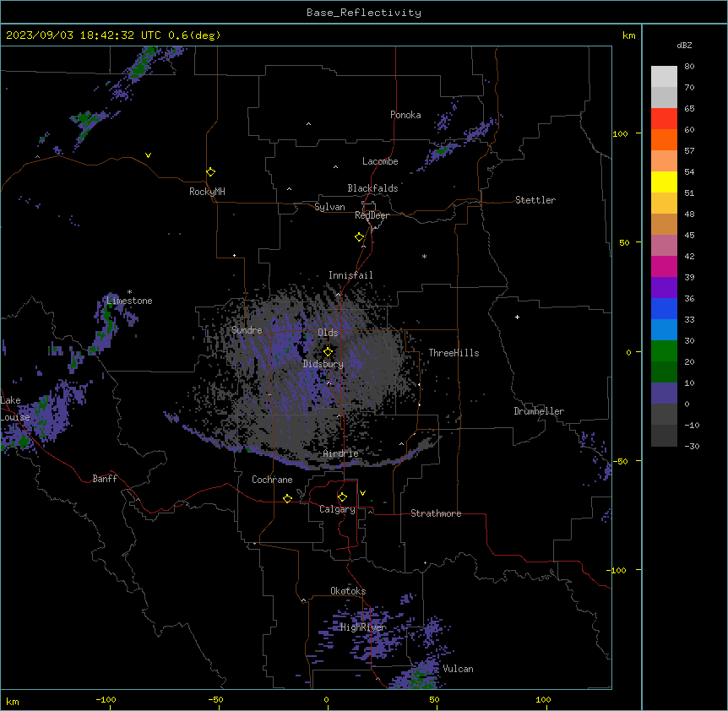728x711 pixels.
Task: Click the 80 dBZ legend value
Action: (689, 67)
